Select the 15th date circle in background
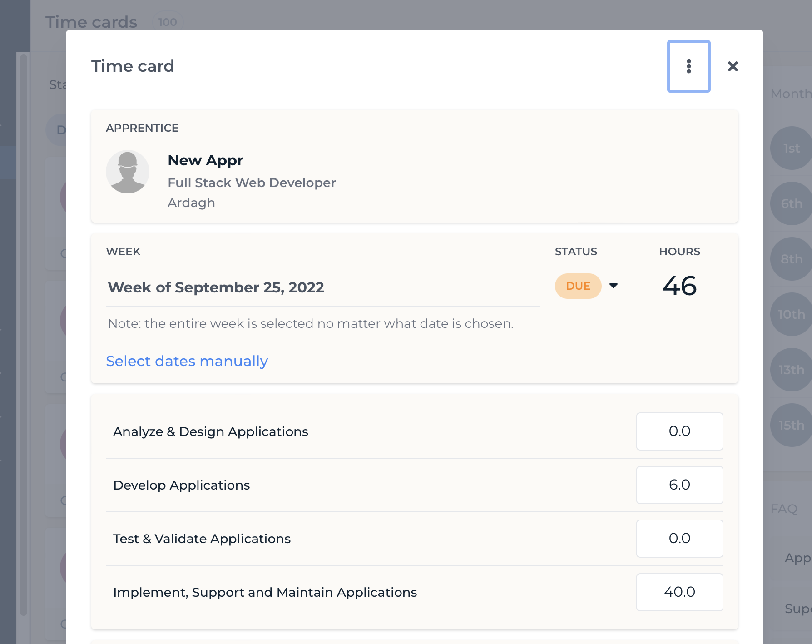The width and height of the screenshot is (812, 644). (x=792, y=425)
